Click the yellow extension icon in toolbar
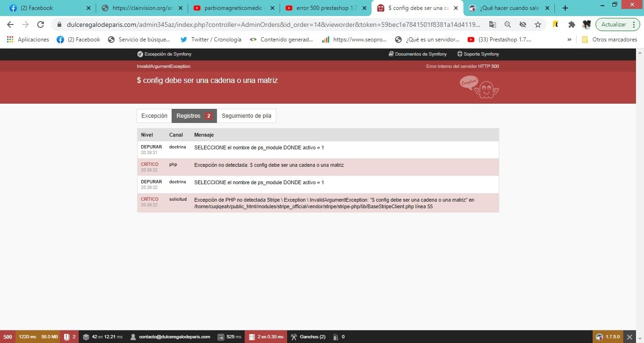Screen dimensions: 644x343 point(556,24)
